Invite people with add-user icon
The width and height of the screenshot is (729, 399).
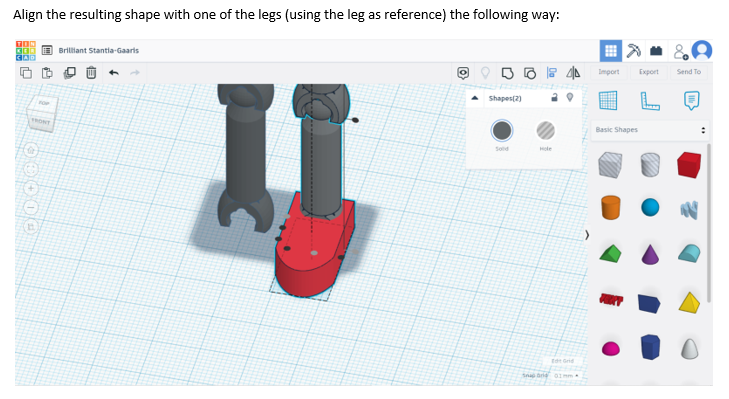(681, 52)
